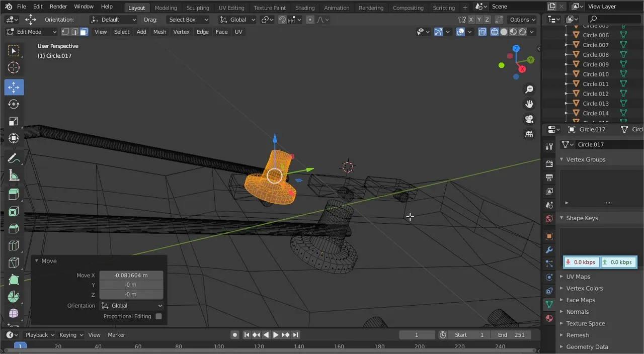Open the File menu
This screenshot has width=644, height=354.
[x=22, y=7]
